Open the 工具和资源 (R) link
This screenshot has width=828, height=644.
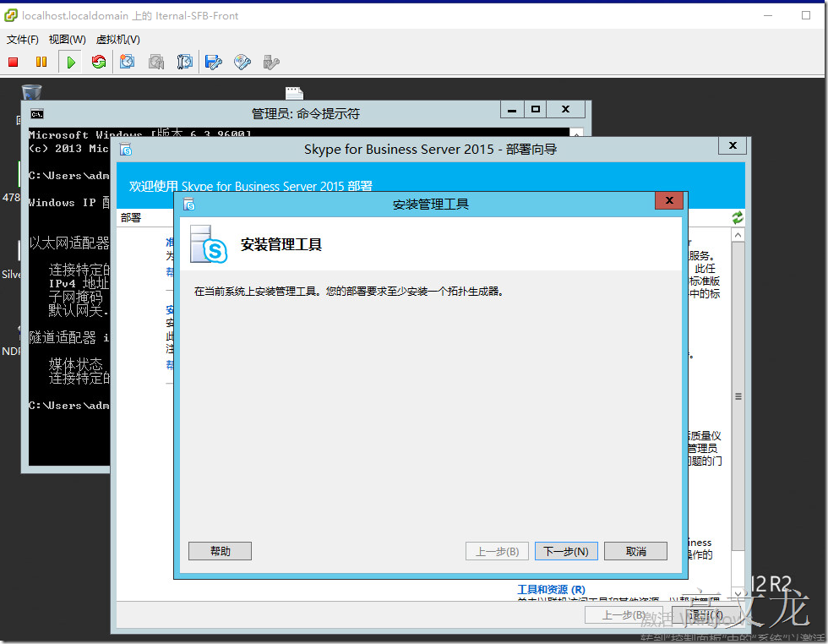click(x=551, y=589)
